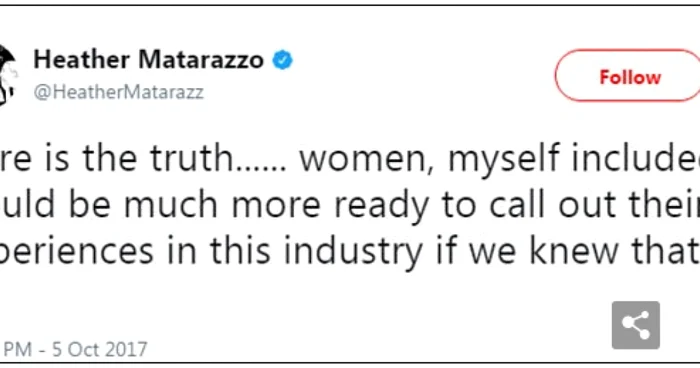Follow Heather Matarazzo
Viewport: 700px width, 368px height.
coord(628,76)
